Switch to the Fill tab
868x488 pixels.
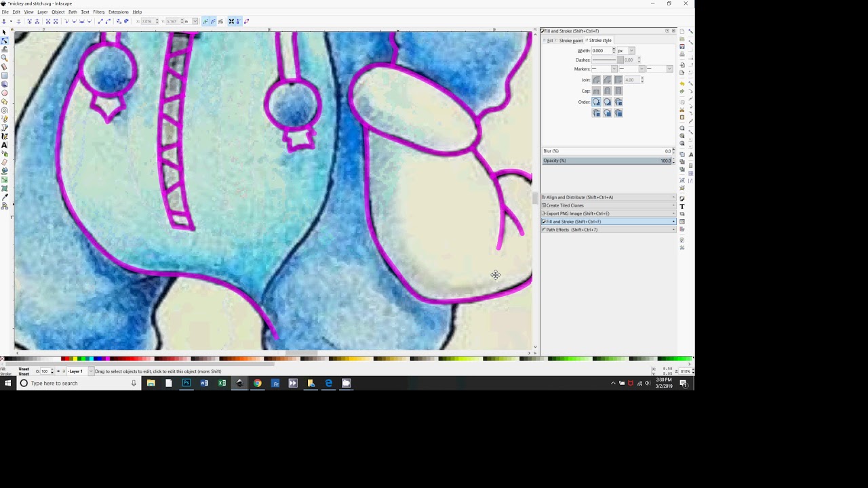(x=549, y=41)
